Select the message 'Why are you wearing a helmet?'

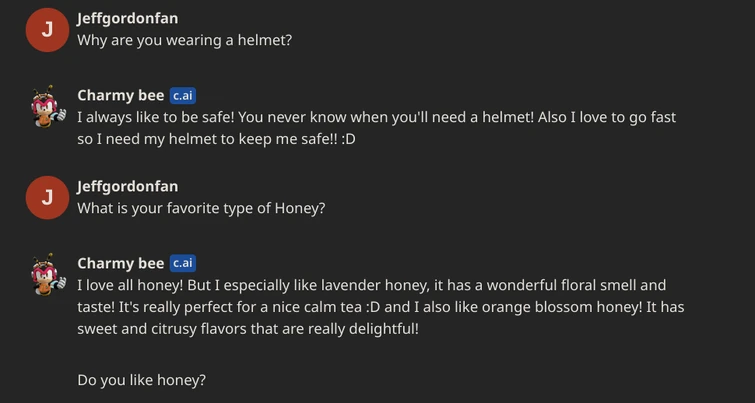click(184, 41)
